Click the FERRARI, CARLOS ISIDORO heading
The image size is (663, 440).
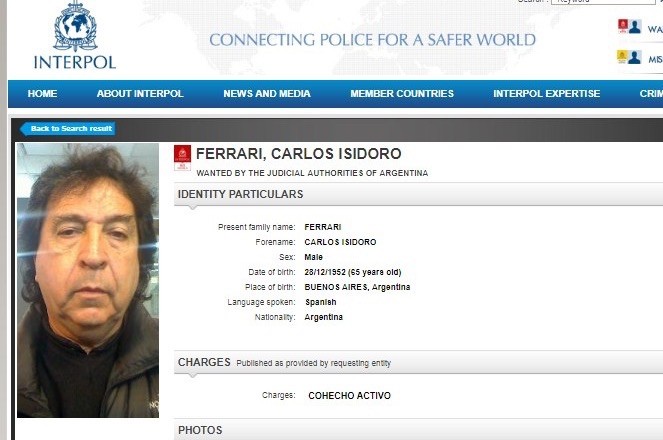click(299, 154)
